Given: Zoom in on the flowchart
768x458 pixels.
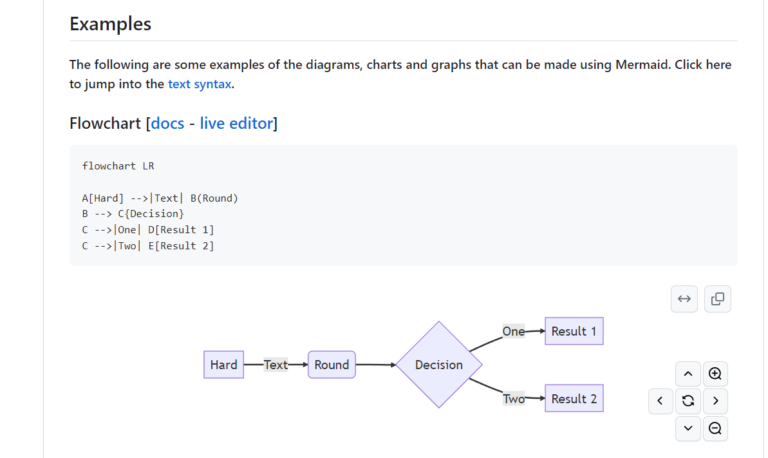Looking at the screenshot, I should click(x=715, y=374).
